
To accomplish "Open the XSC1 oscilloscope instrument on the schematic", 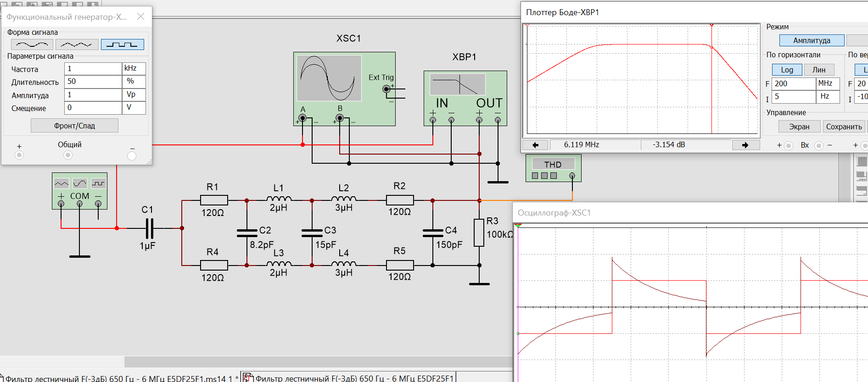I will pyautogui.click(x=344, y=89).
